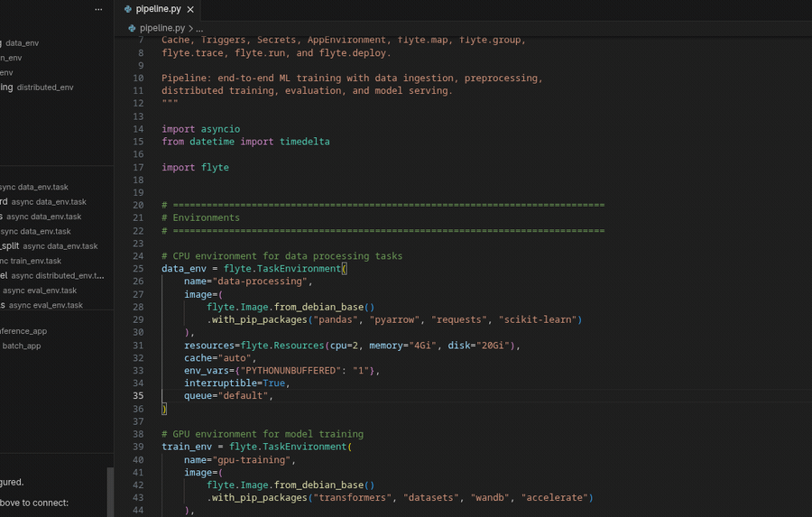Open the breadcrumb ellipsis symbol segment
812x517 pixels.
(x=200, y=29)
